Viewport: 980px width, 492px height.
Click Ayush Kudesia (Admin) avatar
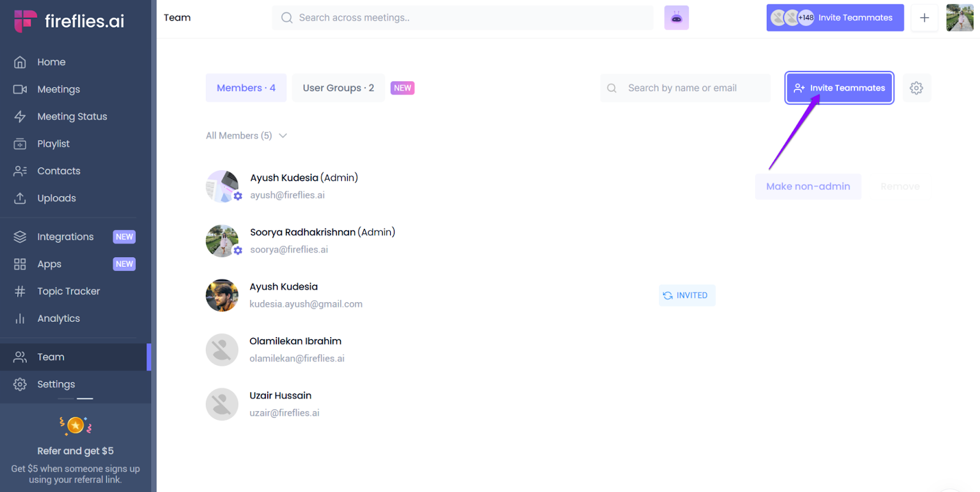point(222,187)
